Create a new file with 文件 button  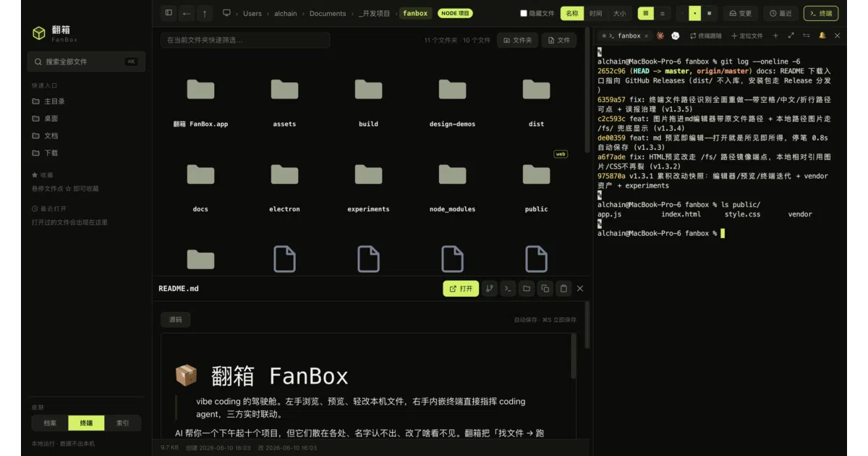click(x=559, y=41)
